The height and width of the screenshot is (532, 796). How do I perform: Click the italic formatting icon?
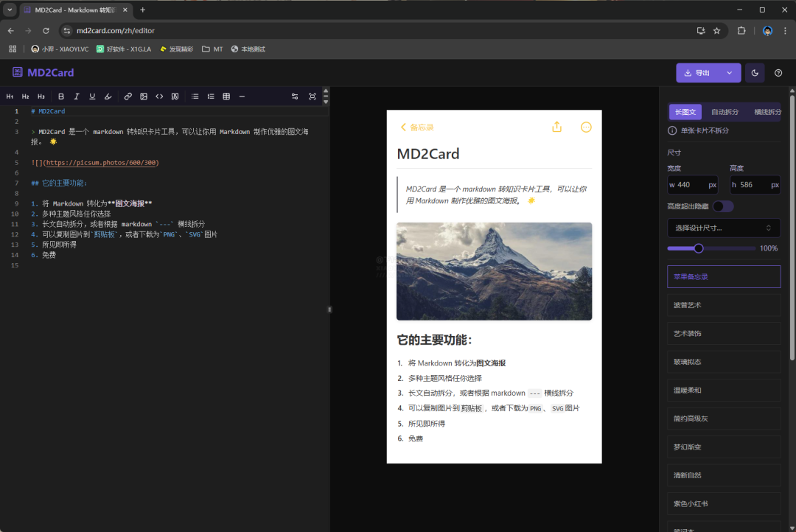(x=77, y=97)
